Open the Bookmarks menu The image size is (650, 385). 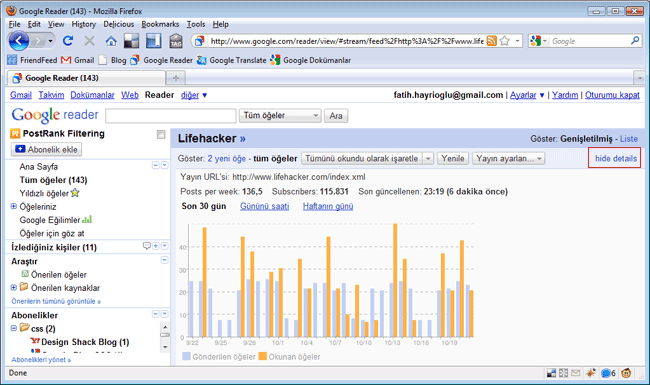160,24
